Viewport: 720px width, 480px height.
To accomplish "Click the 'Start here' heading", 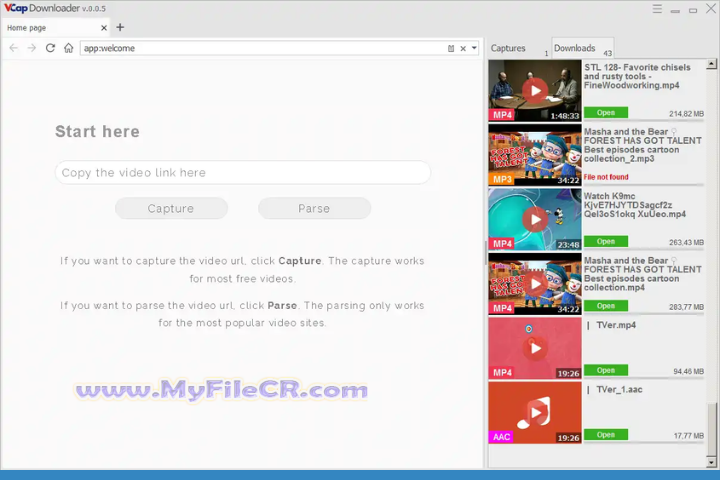I will pyautogui.click(x=97, y=131).
